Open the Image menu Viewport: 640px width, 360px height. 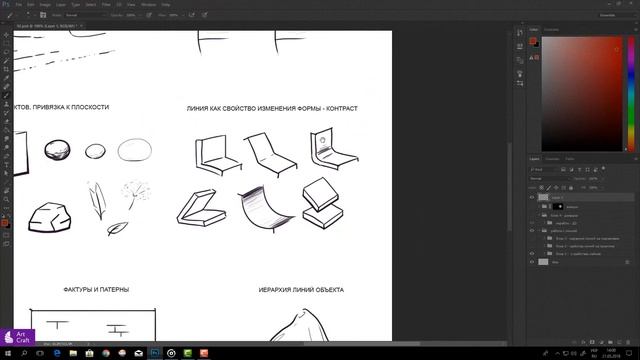(x=45, y=4)
